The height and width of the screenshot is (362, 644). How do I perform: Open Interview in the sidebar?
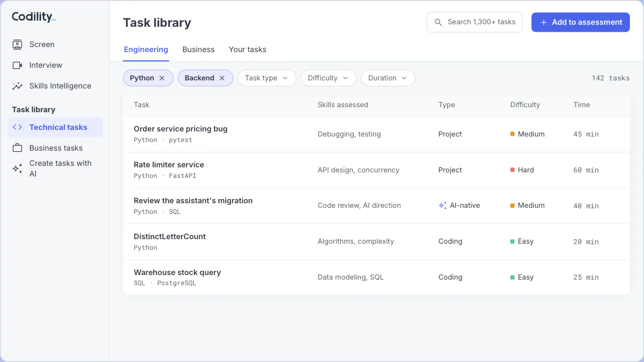point(55,65)
